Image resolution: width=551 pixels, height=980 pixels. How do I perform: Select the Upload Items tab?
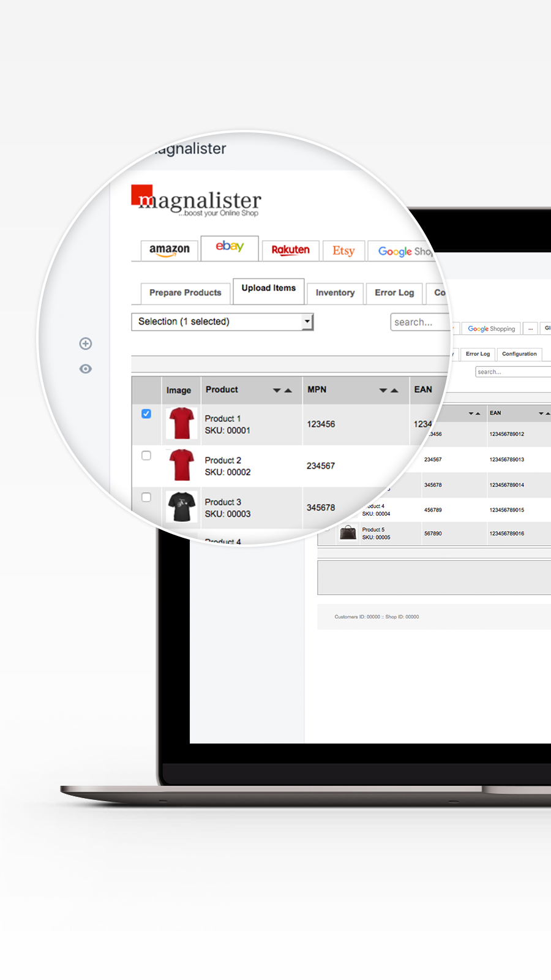pos(269,290)
